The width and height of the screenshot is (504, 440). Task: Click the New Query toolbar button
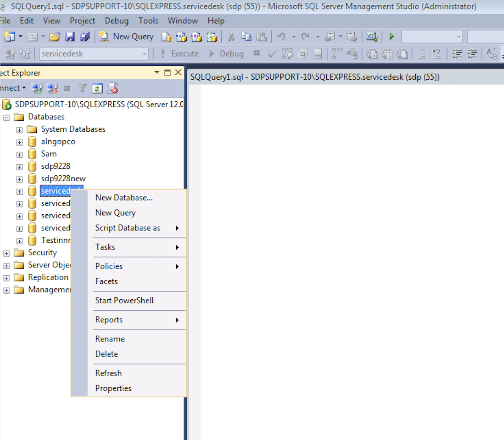[x=127, y=37]
